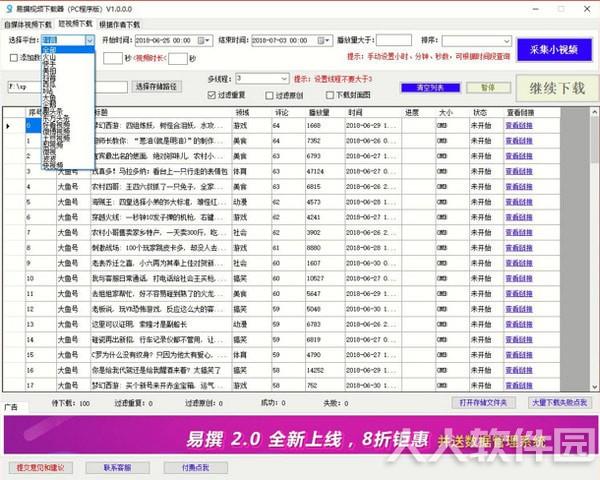Image resolution: width=600 pixels, height=480 pixels.
Task: Switch to the 根据作者下载 tab
Action: 119,24
